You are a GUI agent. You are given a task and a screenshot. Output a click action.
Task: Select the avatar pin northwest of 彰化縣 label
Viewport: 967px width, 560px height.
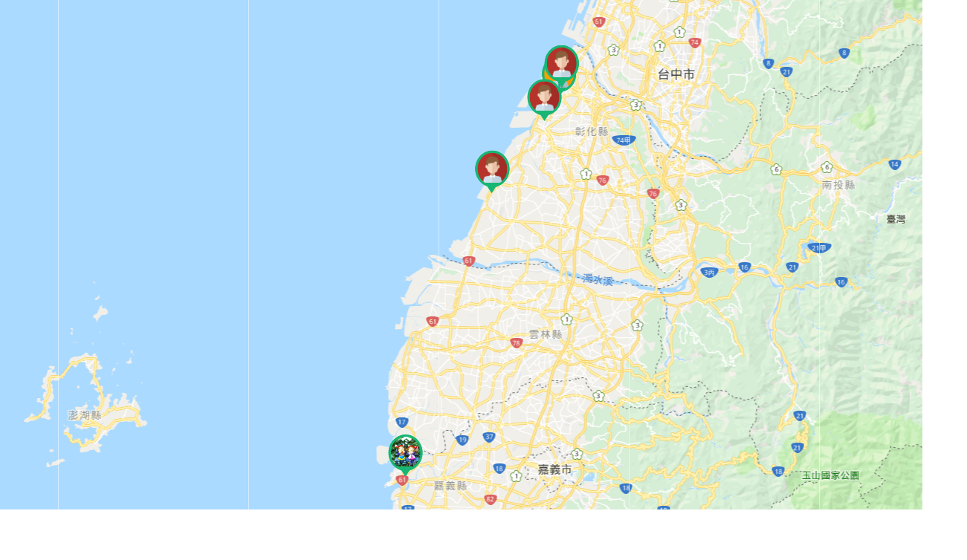click(x=544, y=99)
